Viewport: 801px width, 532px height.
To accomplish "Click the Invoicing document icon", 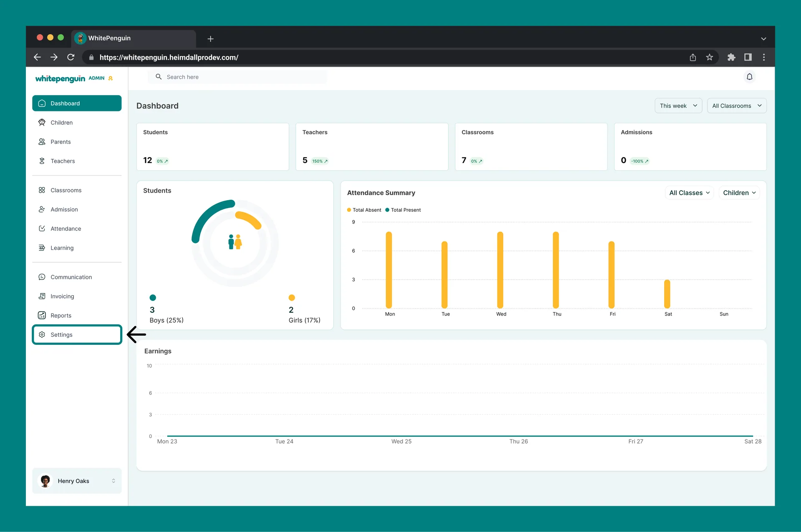I will click(x=42, y=296).
